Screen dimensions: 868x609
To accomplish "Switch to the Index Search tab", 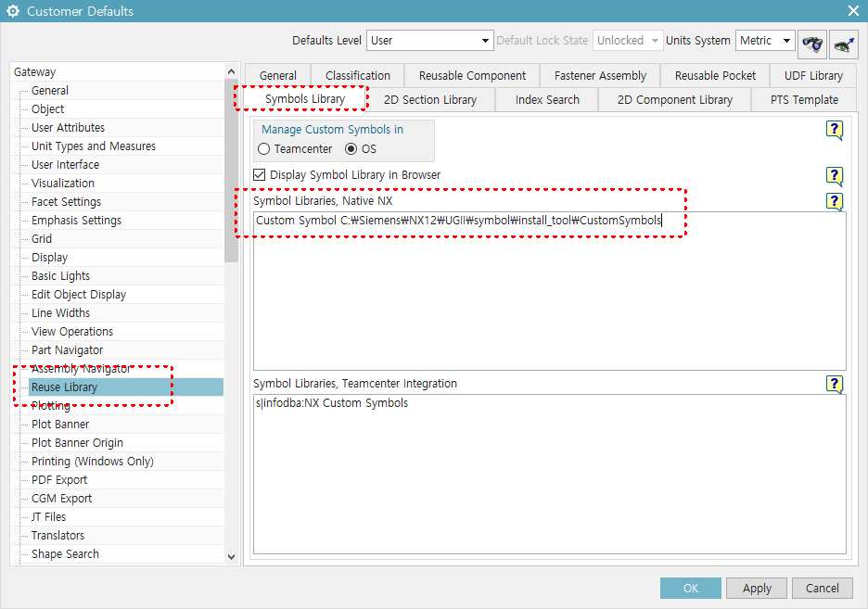I will pos(546,99).
